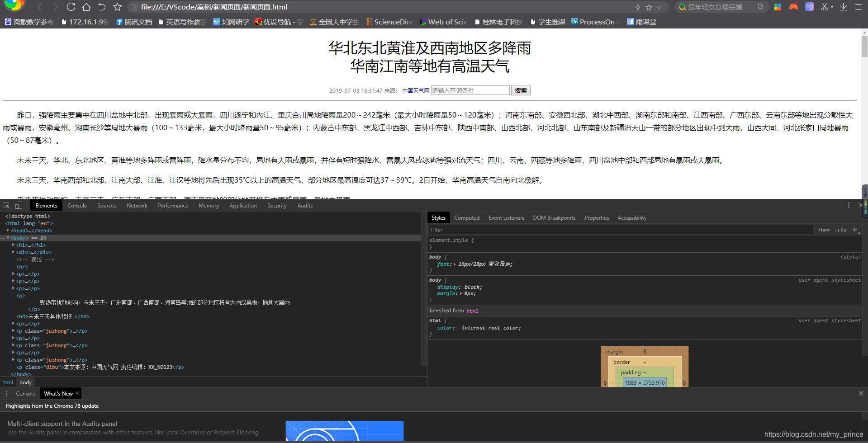Switch to the Memory tab
Screen dimensions: 868x443
[x=209, y=206]
